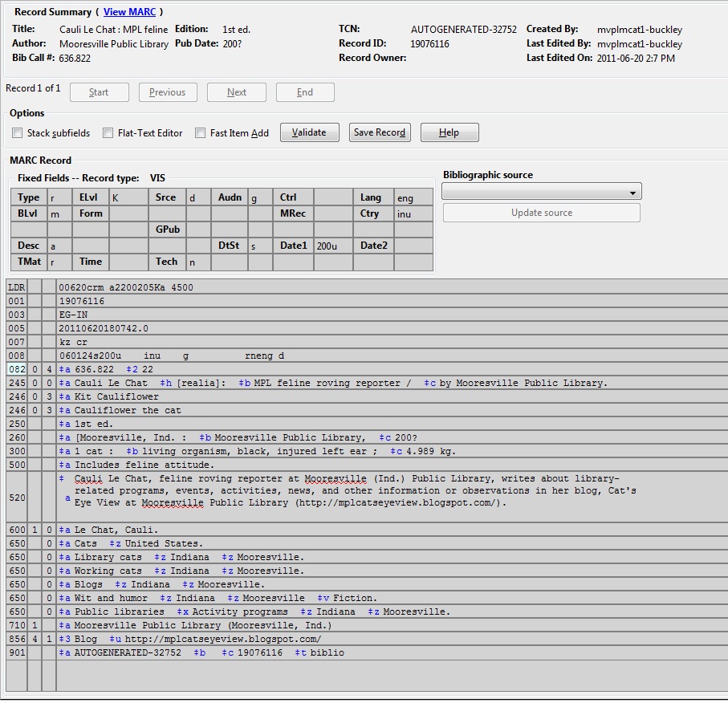Screen dimensions: 728x707
Task: Edit the DtSt fixed field value s
Action: (260, 246)
